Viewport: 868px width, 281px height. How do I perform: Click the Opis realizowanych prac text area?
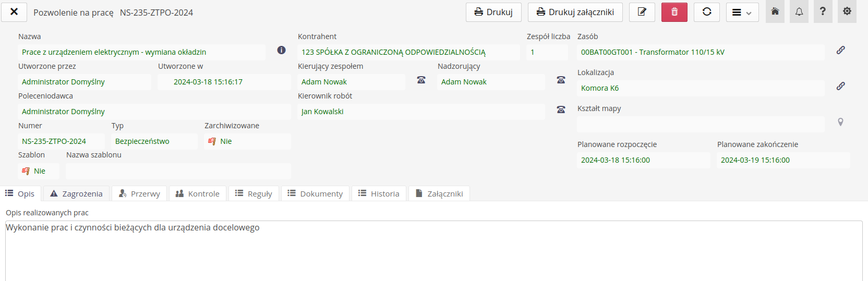433,250
